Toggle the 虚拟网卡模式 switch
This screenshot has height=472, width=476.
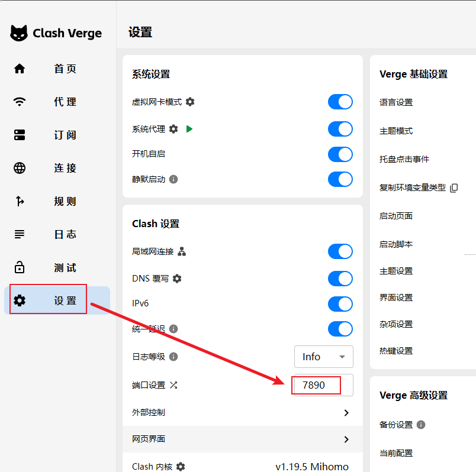pos(340,102)
